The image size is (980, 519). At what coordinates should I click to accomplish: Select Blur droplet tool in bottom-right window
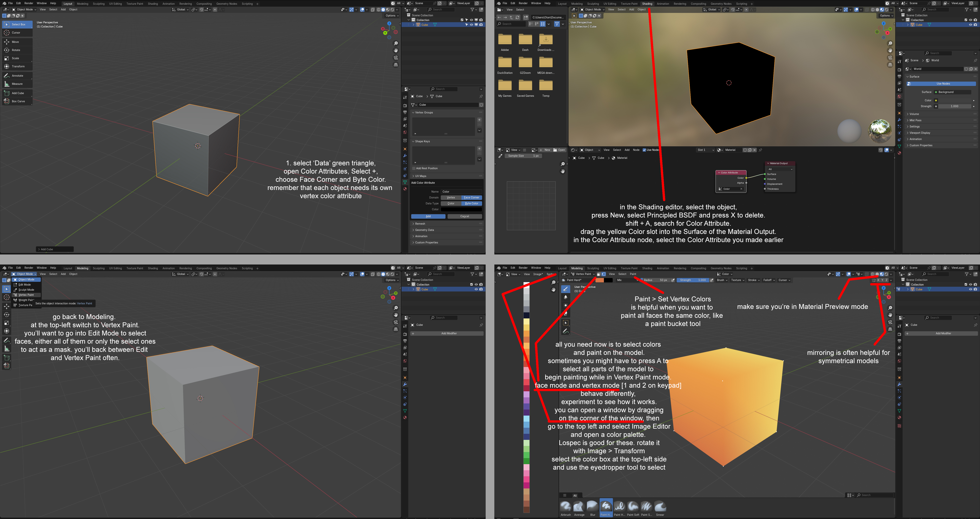click(x=566, y=297)
